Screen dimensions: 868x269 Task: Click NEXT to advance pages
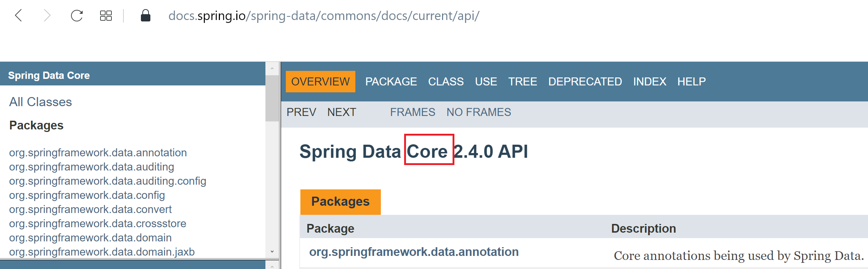pos(341,112)
